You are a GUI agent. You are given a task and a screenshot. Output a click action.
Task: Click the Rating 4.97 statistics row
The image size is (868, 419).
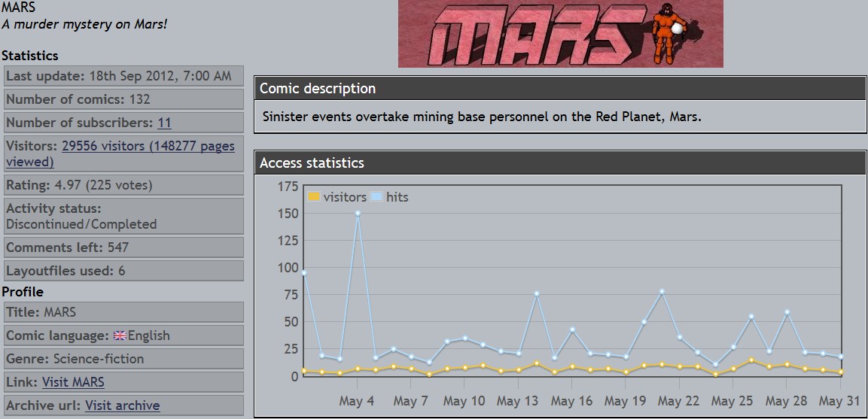tap(123, 185)
